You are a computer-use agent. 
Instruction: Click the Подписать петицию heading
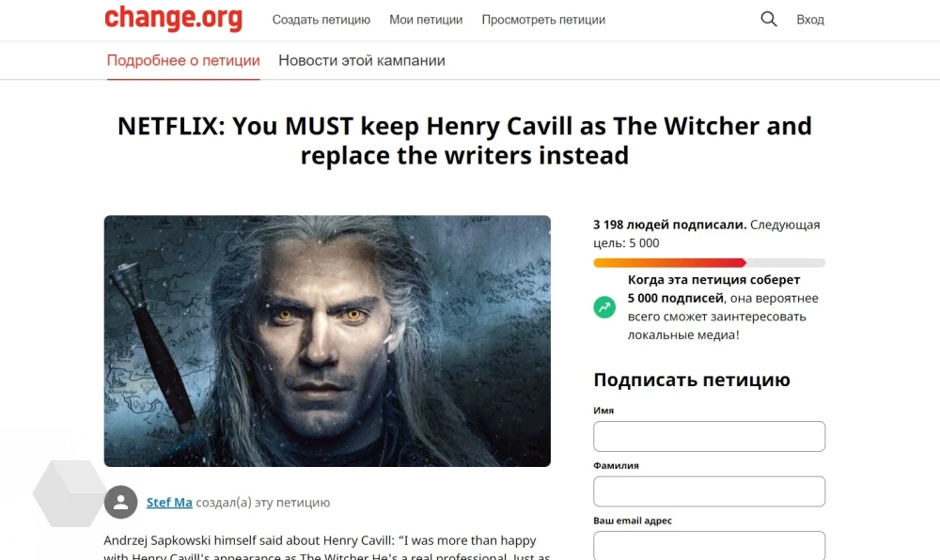click(x=692, y=380)
